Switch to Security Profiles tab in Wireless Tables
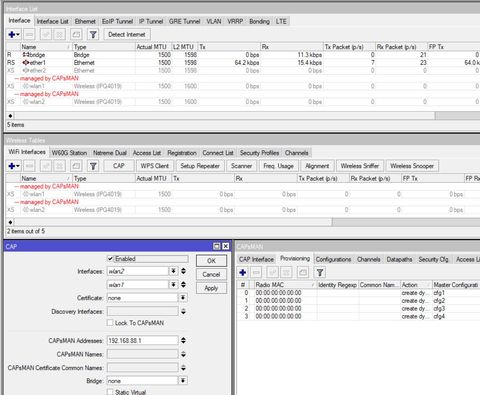 point(259,153)
